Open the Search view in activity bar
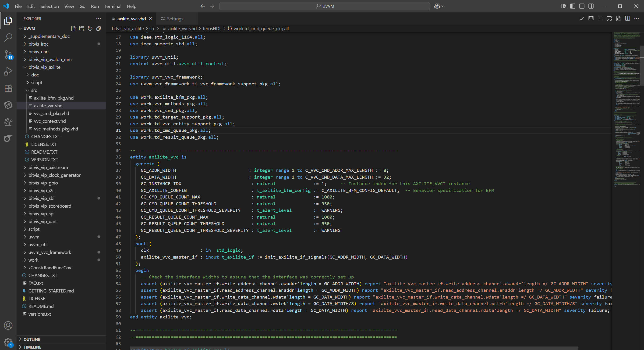The height and width of the screenshot is (350, 644). point(8,38)
